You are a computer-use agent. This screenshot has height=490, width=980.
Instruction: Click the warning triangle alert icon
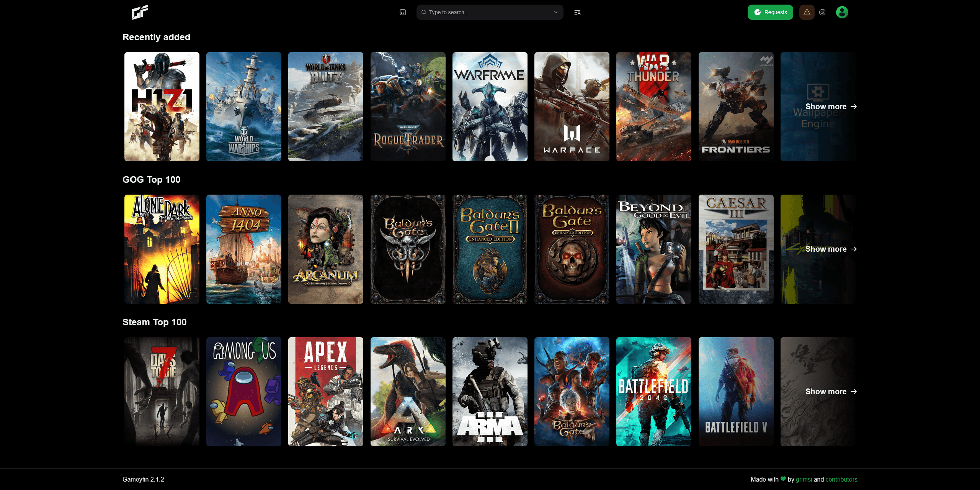[x=807, y=12]
